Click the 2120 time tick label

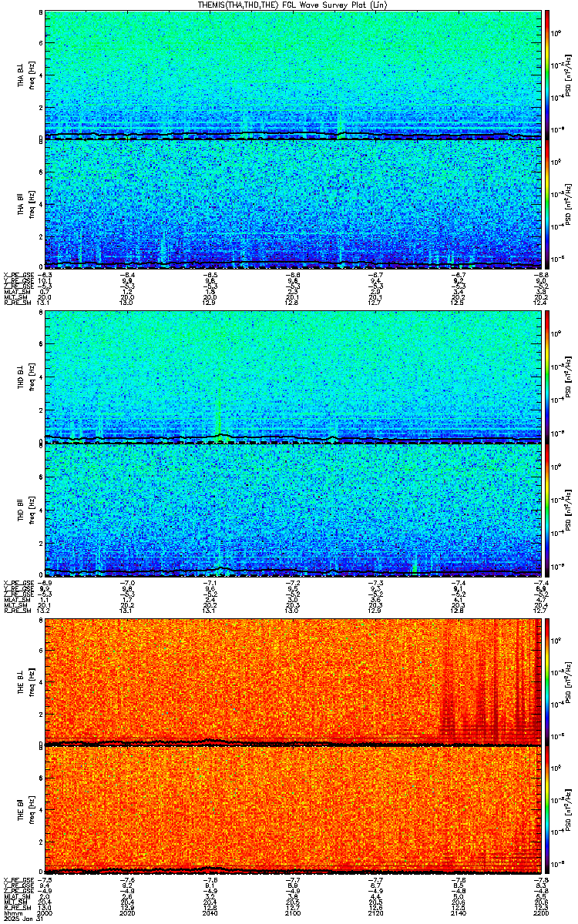375,915
